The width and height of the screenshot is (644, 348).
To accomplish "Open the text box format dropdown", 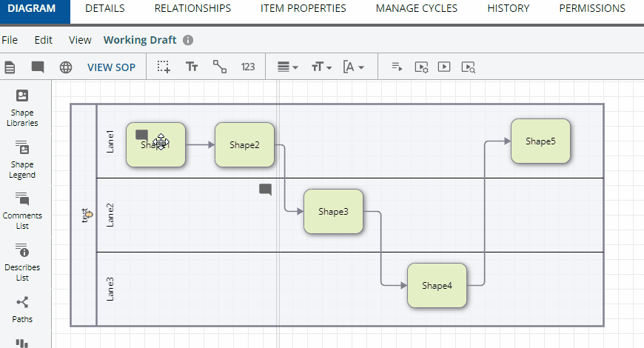I will [x=354, y=67].
